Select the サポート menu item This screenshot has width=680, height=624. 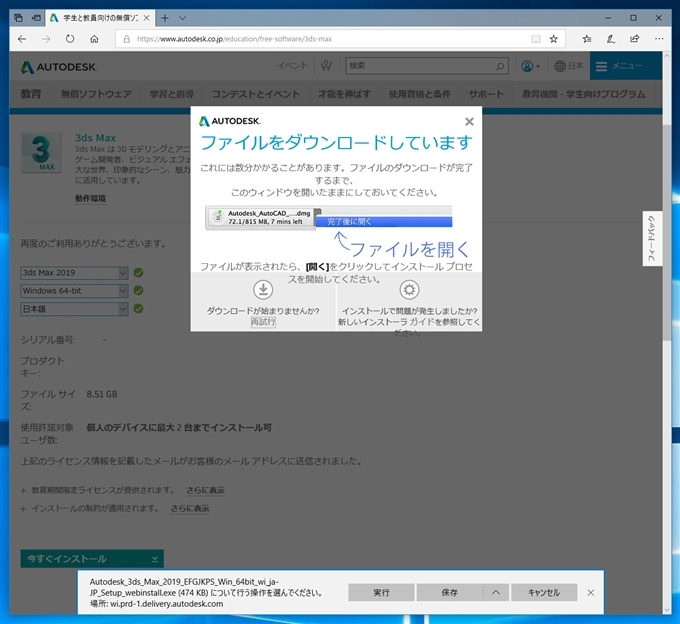486,94
